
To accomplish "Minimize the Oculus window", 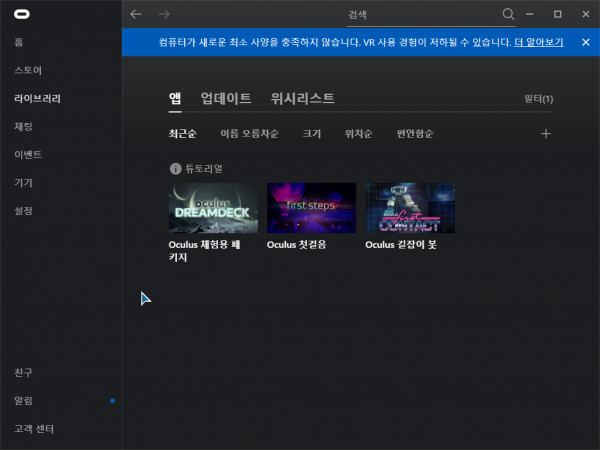I will point(530,14).
